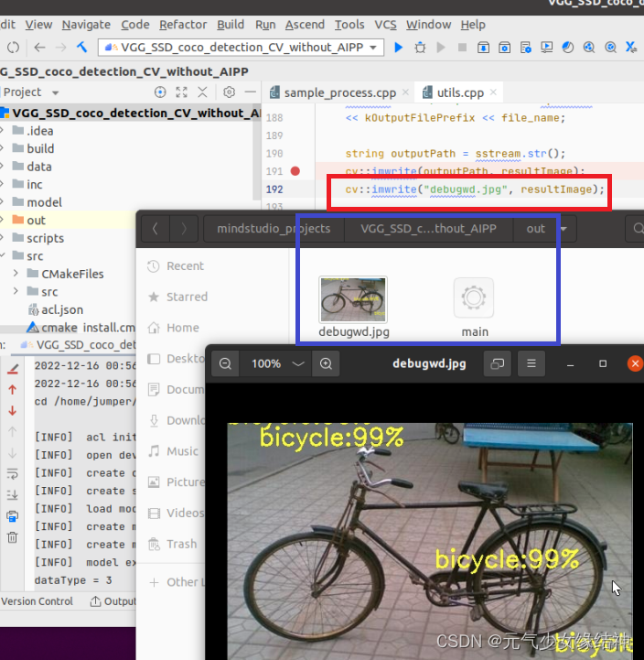Click the image viewer gallery view icon
This screenshot has height=660, width=644.
pos(498,363)
